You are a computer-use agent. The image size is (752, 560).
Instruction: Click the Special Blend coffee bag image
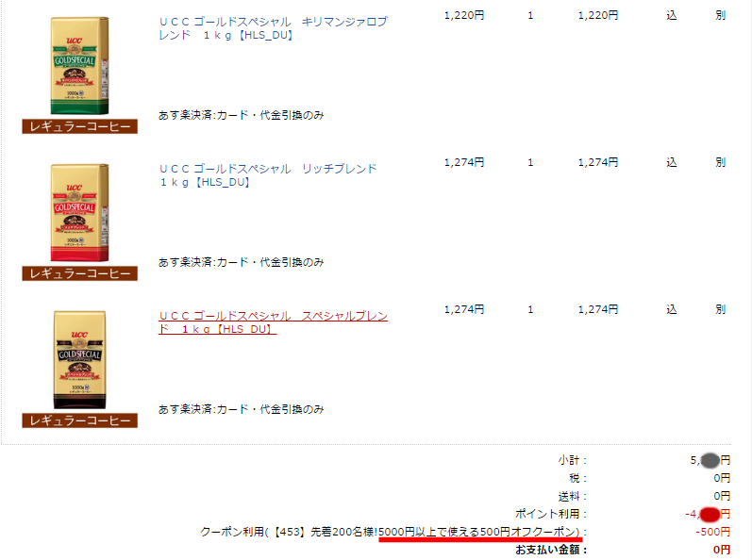coord(79,360)
